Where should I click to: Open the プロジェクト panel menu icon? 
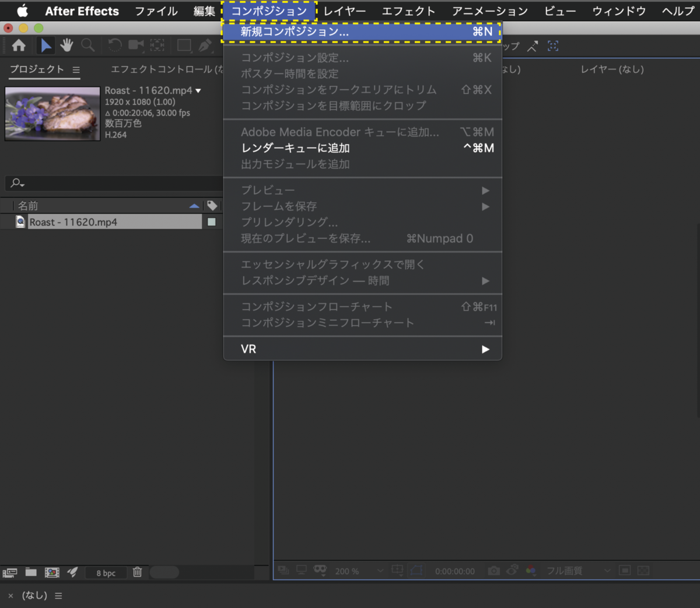(x=76, y=69)
